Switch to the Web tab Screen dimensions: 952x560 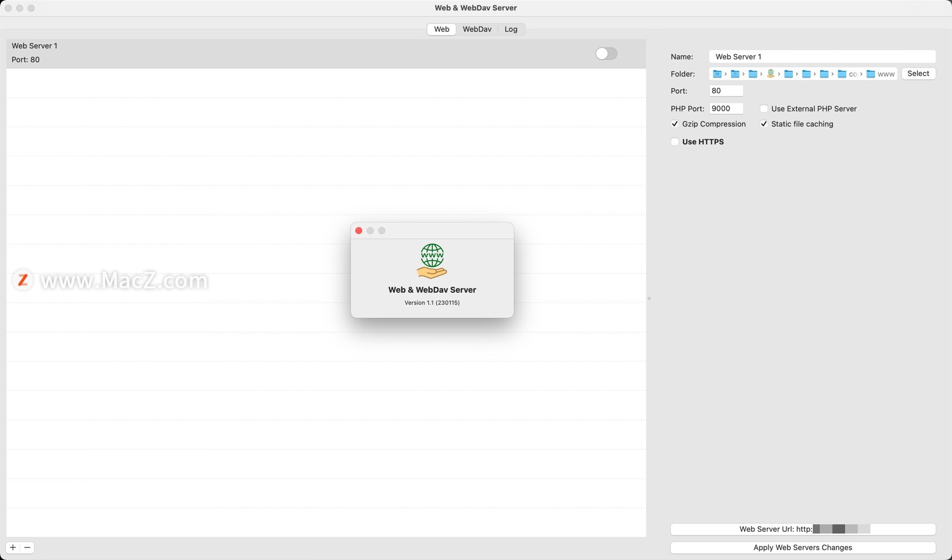442,29
